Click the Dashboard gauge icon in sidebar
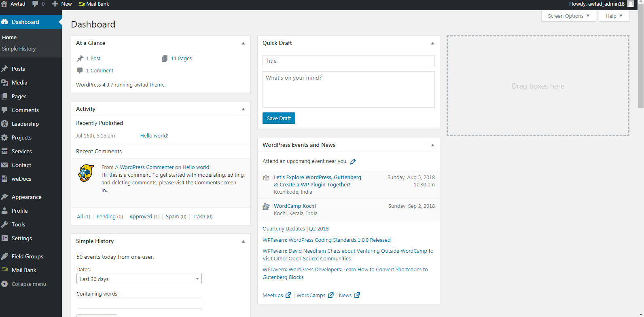Screen dimensions: 644x317 (x=4, y=22)
